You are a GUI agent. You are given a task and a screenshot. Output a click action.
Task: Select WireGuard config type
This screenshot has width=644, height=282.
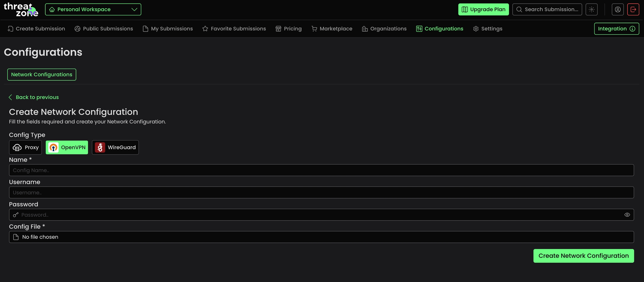[115, 147]
